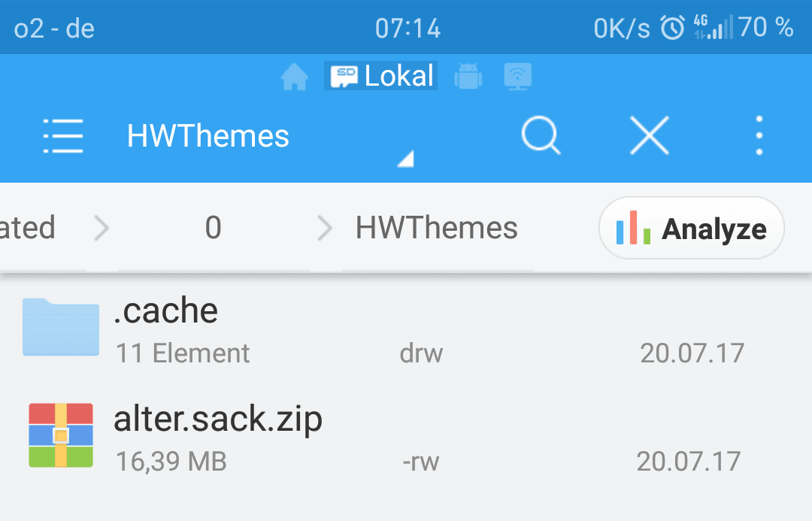
Task: Click the zip archive file icon
Action: pos(61,435)
